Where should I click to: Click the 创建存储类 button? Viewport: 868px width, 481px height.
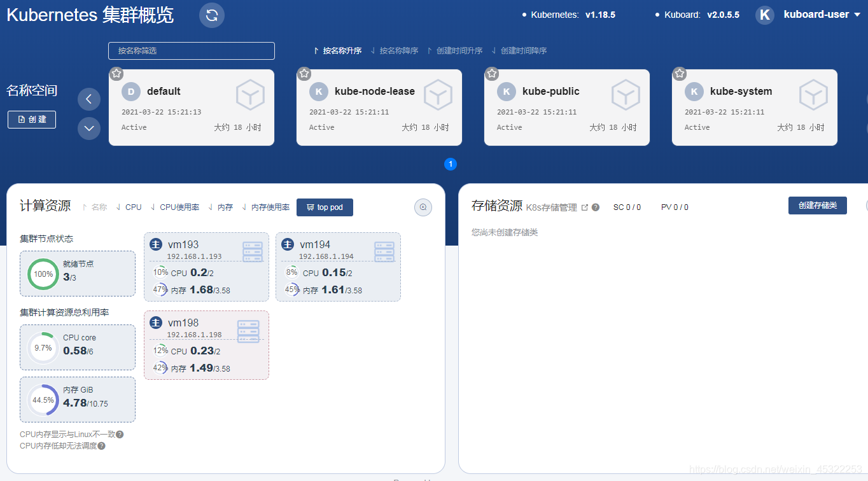pyautogui.click(x=818, y=206)
